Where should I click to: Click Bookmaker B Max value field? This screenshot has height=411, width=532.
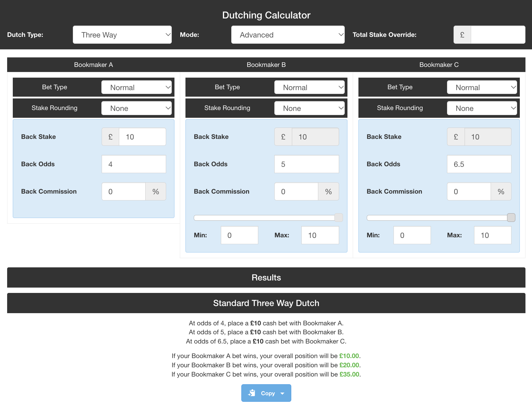(320, 235)
